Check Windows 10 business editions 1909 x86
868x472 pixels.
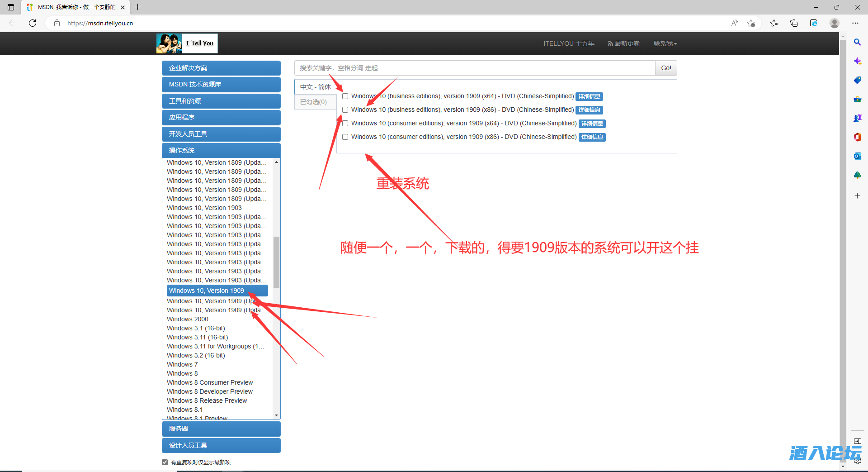[x=345, y=110]
